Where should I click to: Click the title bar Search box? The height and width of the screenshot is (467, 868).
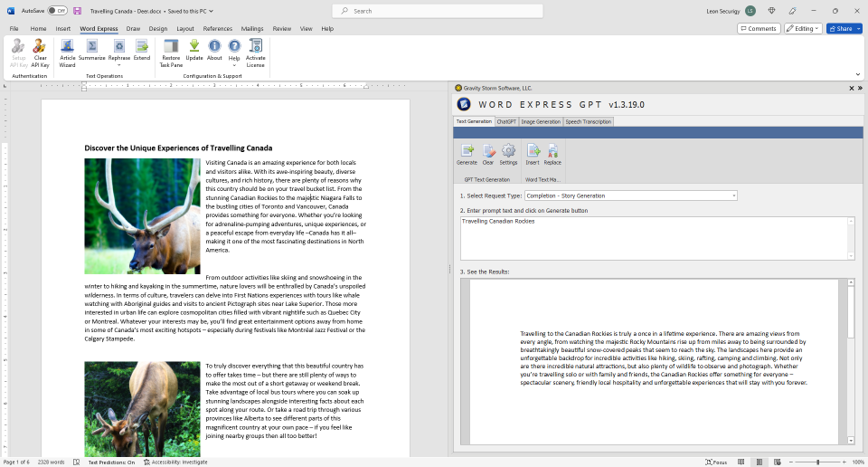click(x=438, y=11)
